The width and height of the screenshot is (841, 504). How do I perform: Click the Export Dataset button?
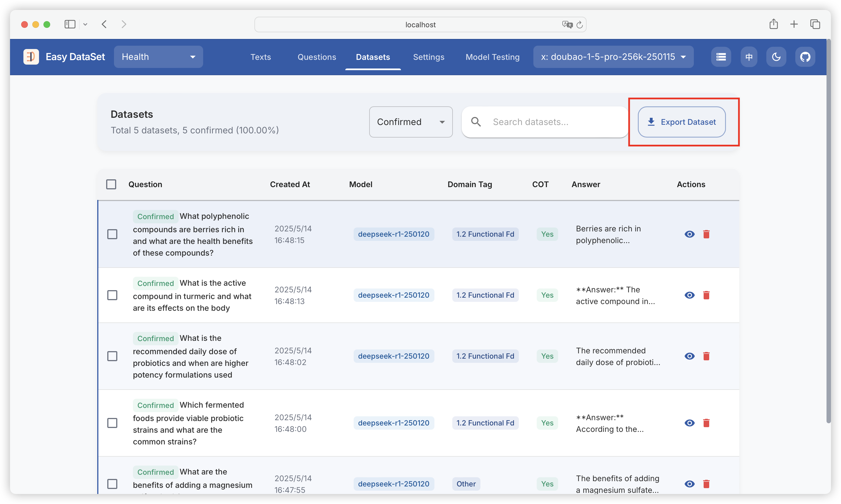pyautogui.click(x=682, y=122)
